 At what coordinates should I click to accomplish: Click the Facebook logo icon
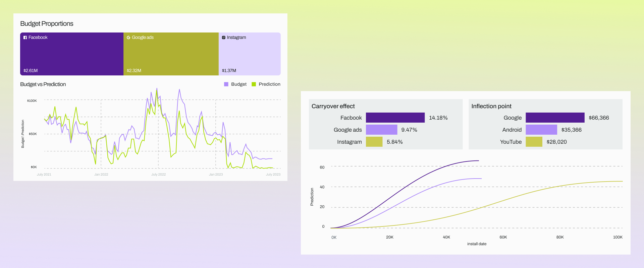coord(25,38)
